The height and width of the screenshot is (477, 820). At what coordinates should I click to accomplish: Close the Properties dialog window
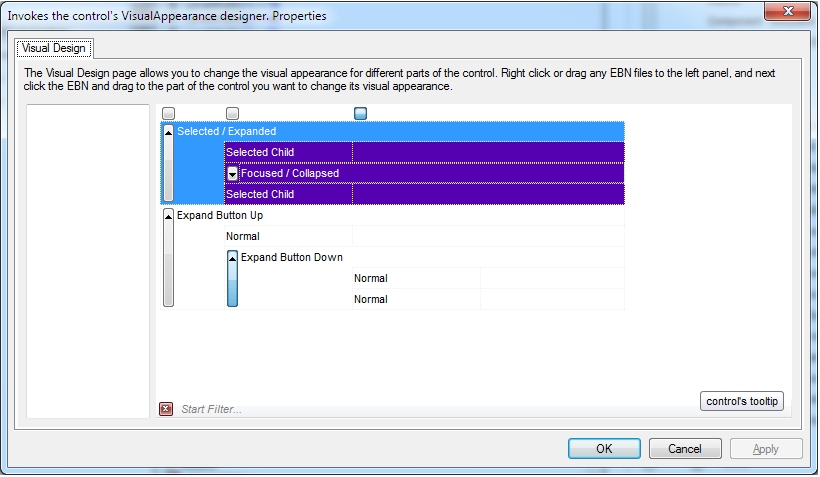click(x=789, y=13)
